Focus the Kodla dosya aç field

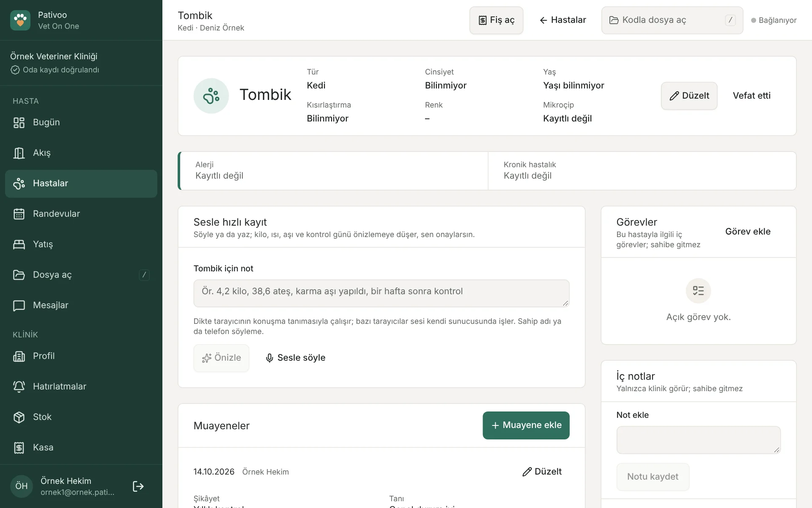(672, 20)
